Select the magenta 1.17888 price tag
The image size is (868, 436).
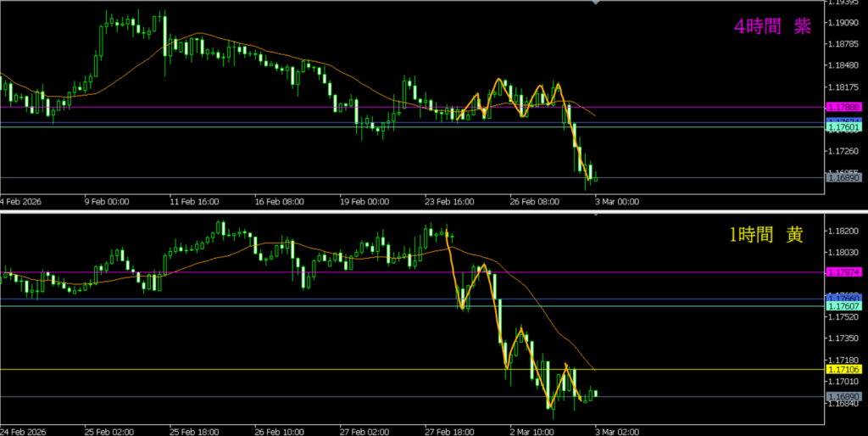tap(843, 108)
